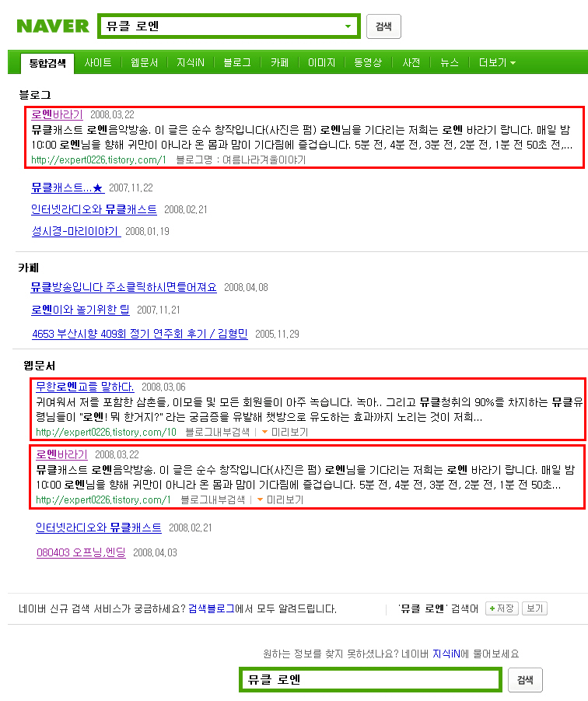Click the 웹문서 section heading

(x=40, y=366)
